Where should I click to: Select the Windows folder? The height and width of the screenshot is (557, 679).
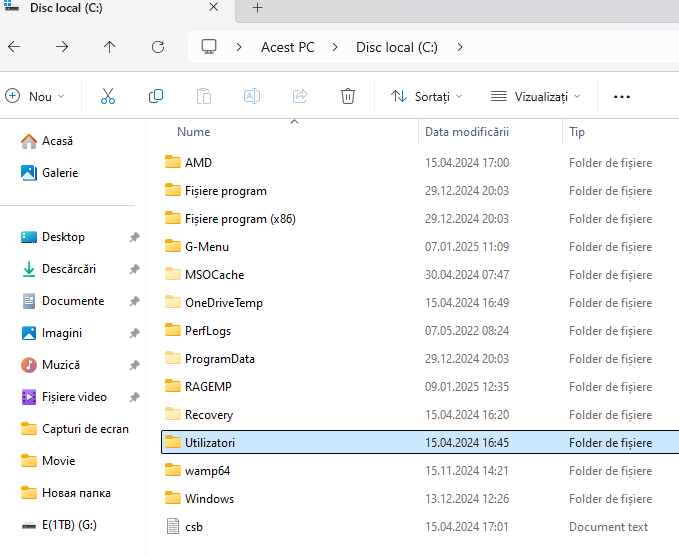point(209,499)
